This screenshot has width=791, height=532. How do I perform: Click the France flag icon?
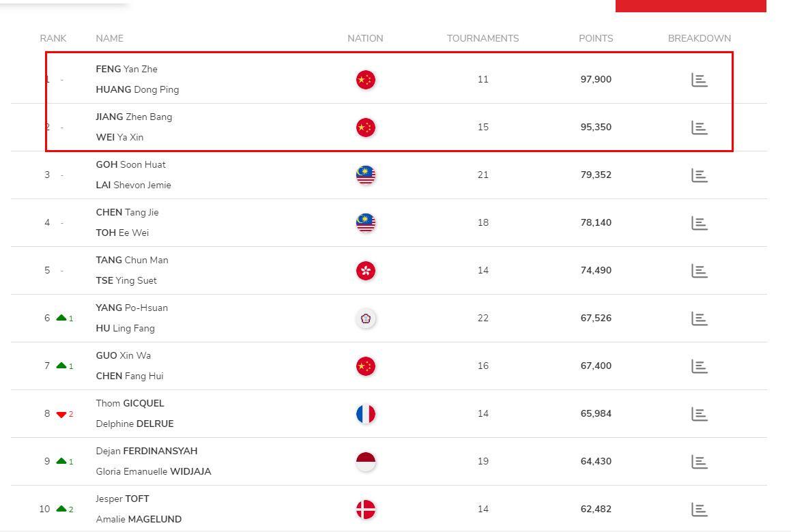[366, 414]
